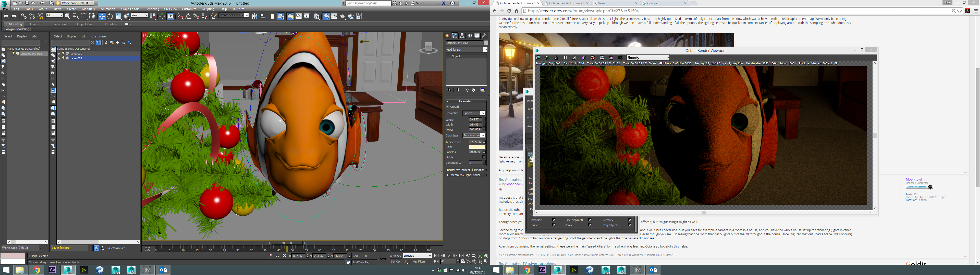Image resolution: width=980 pixels, height=275 pixels.
Task: Open Chrome from the Windows taskbar
Action: (36, 270)
